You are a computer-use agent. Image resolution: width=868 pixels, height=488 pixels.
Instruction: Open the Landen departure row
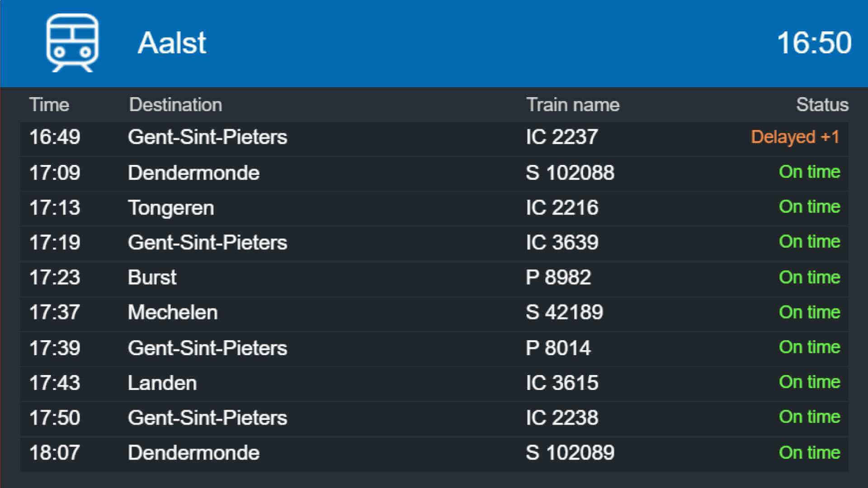(x=434, y=383)
